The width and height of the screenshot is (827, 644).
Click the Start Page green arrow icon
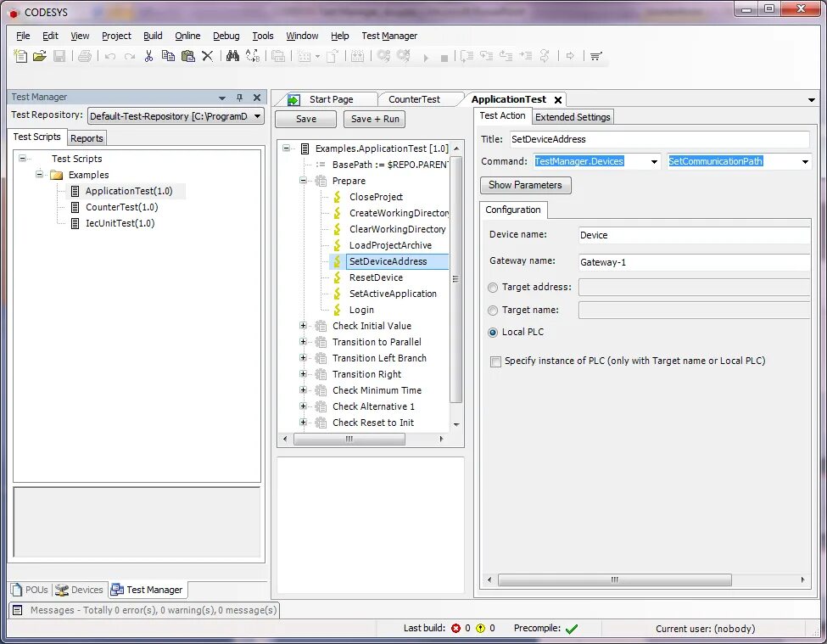pos(293,99)
